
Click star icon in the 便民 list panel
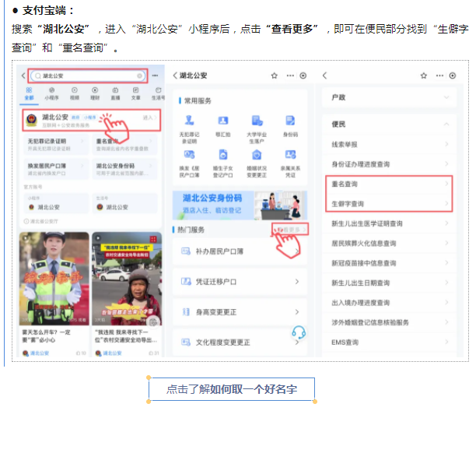point(424,75)
